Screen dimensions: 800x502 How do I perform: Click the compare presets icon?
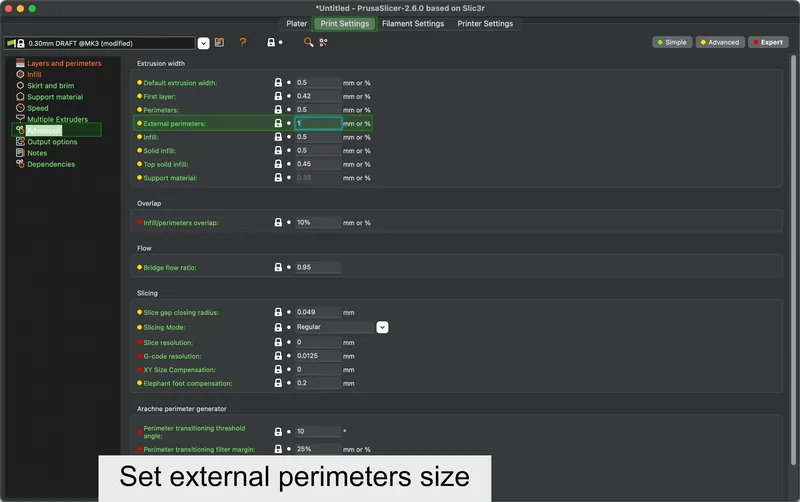tap(323, 42)
